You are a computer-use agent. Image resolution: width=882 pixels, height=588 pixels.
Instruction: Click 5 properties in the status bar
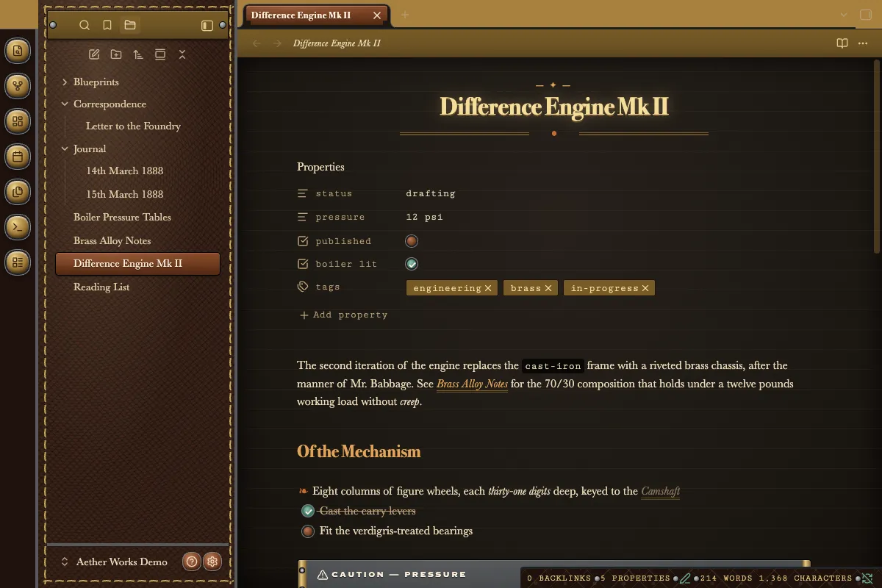click(636, 578)
